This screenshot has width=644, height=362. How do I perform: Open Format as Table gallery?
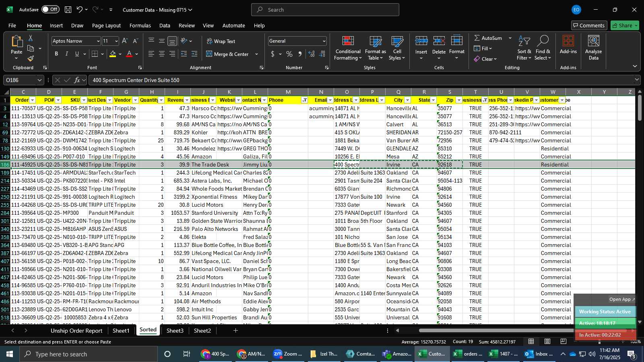375,48
